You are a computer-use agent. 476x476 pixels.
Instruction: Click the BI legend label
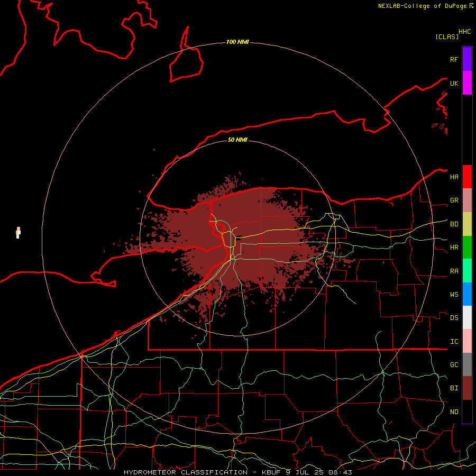(x=454, y=388)
